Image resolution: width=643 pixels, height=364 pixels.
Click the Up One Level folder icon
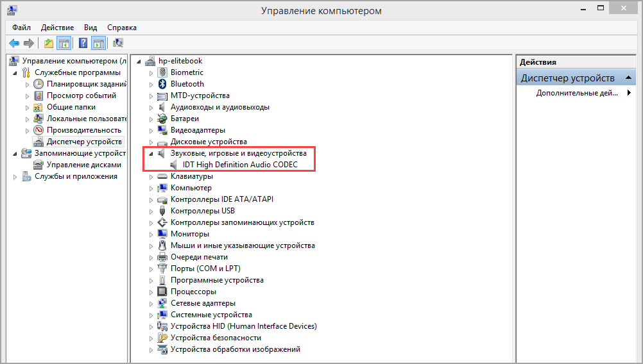coord(49,43)
